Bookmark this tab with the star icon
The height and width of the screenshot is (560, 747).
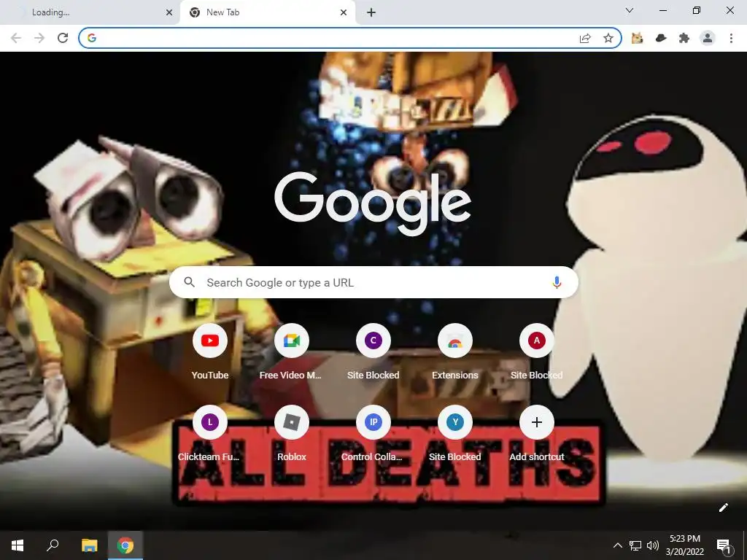(x=608, y=38)
